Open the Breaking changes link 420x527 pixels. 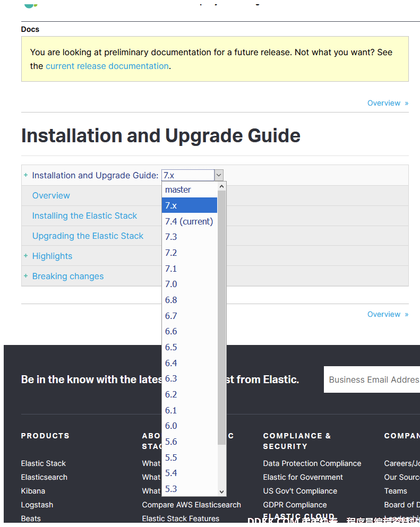68,276
